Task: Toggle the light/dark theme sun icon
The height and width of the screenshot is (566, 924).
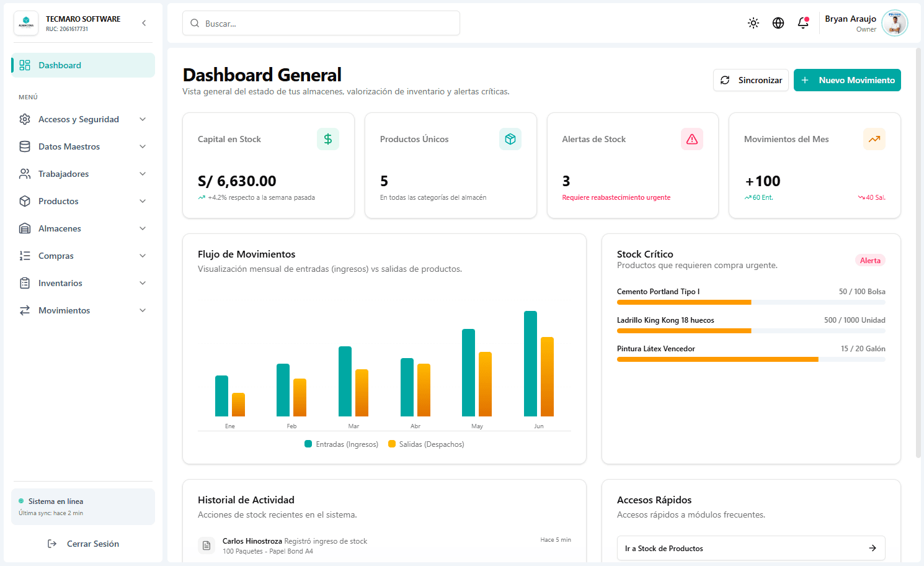Action: [753, 23]
